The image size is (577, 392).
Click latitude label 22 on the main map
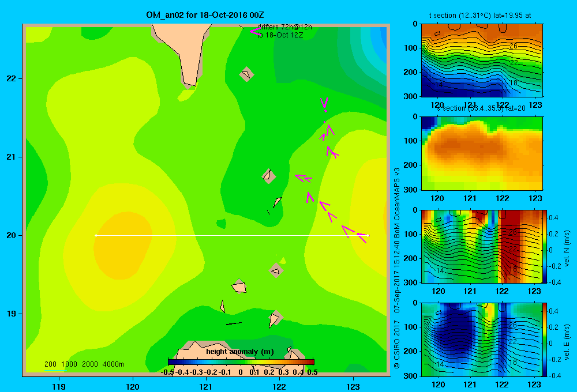pyautogui.click(x=12, y=78)
